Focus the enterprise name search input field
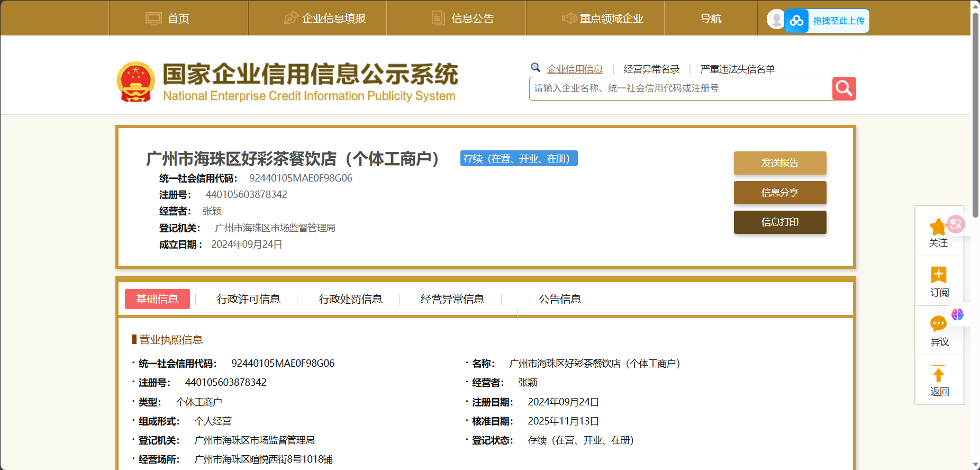 (680, 88)
